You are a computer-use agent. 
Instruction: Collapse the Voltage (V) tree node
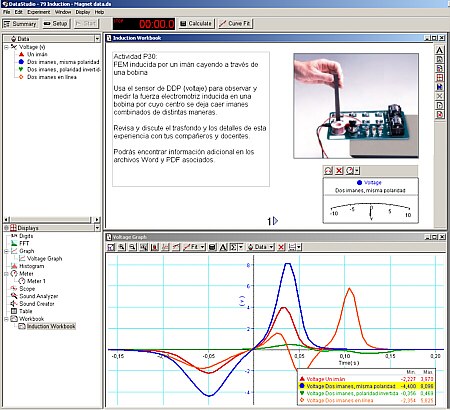tap(6, 47)
